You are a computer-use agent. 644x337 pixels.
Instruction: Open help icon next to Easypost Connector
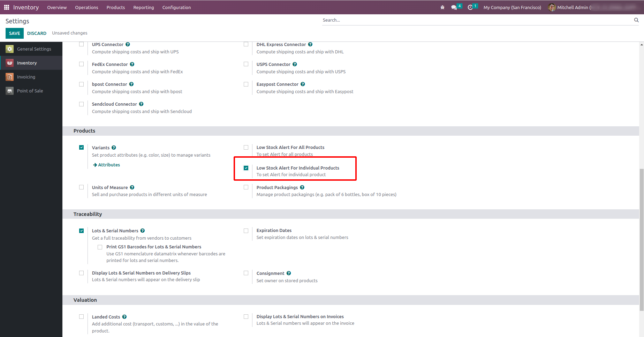pyautogui.click(x=303, y=84)
